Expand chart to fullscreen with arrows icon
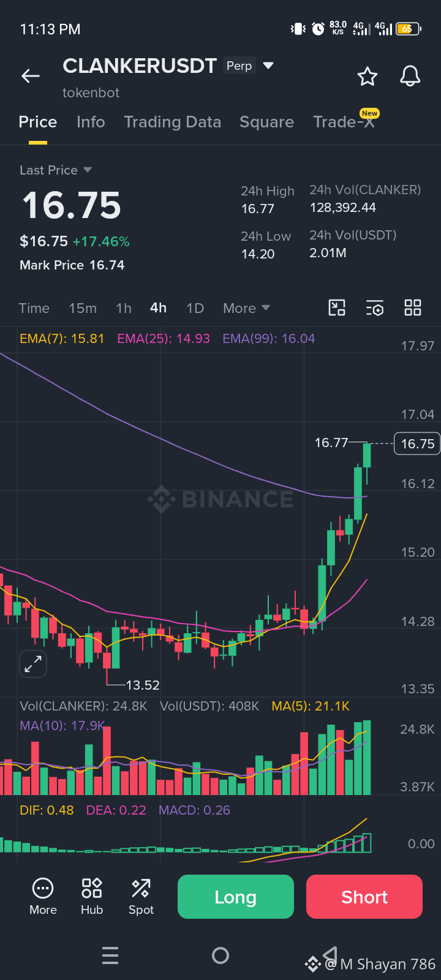441x980 pixels. 33,664
